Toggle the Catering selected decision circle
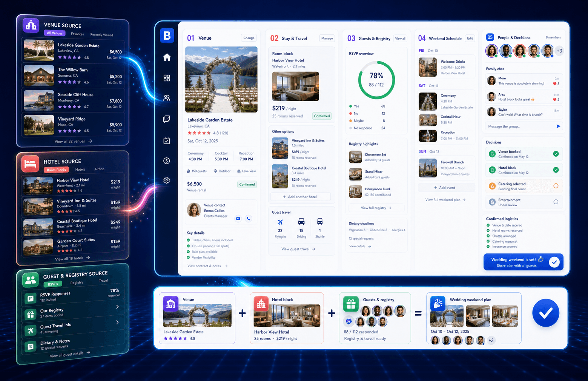The image size is (588, 381). (556, 186)
